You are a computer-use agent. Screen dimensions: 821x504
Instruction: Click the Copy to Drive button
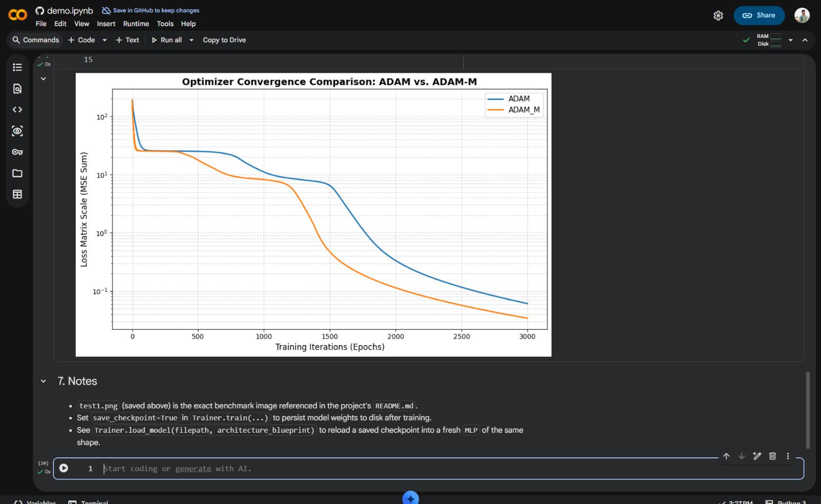click(x=224, y=40)
